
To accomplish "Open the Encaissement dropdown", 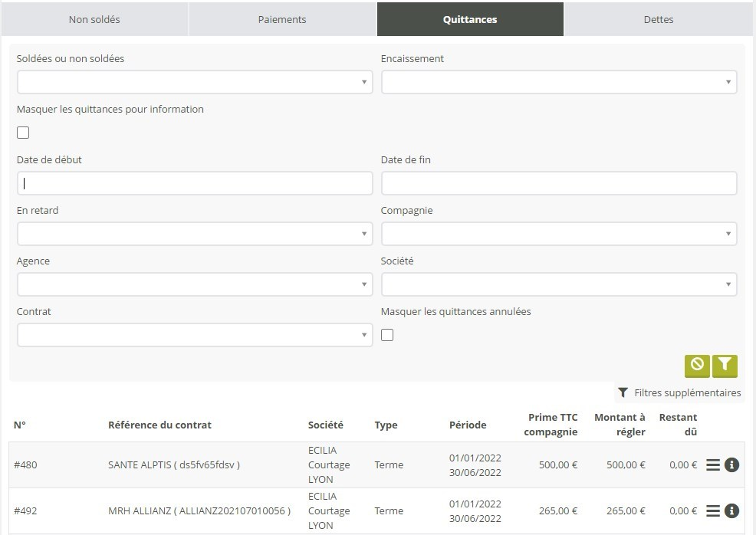I will click(559, 82).
